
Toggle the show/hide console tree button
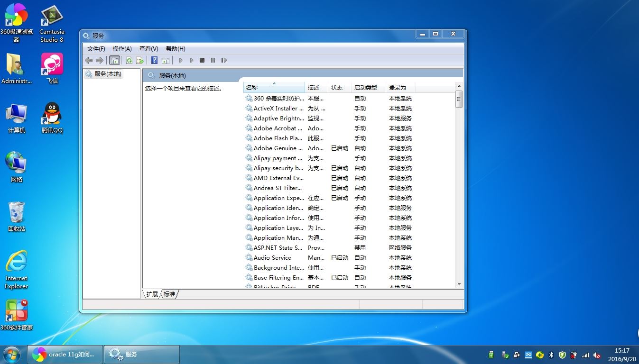tap(114, 60)
